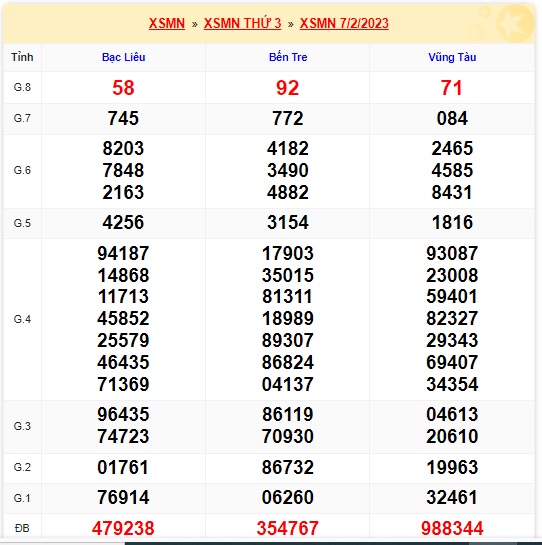Select G.7 number 772
The width and height of the screenshot is (542, 545).
pyautogui.click(x=288, y=119)
